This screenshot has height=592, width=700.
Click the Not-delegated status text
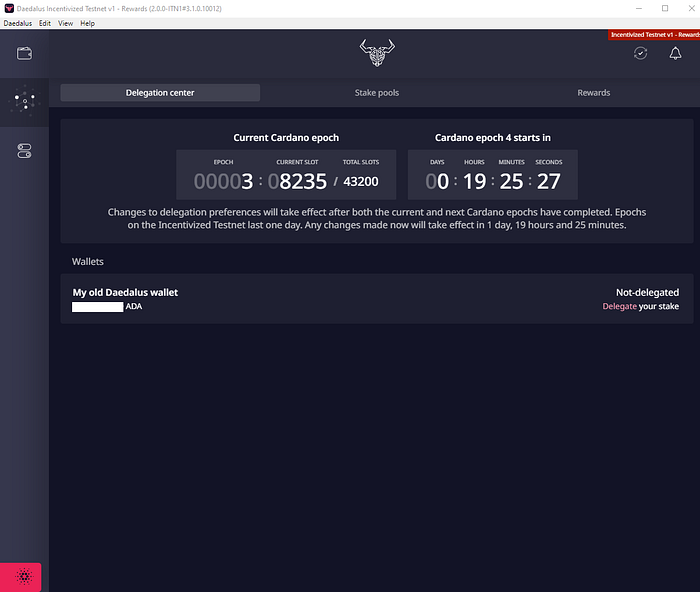point(647,292)
